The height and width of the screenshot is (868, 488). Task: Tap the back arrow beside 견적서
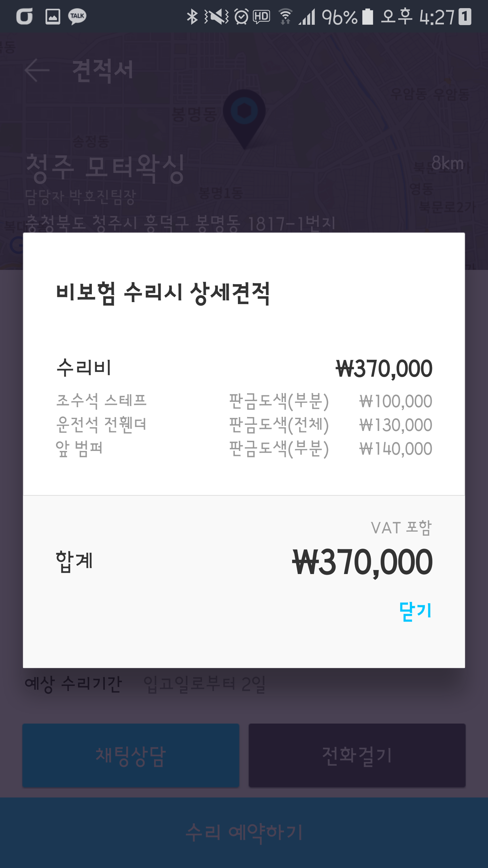[x=37, y=70]
